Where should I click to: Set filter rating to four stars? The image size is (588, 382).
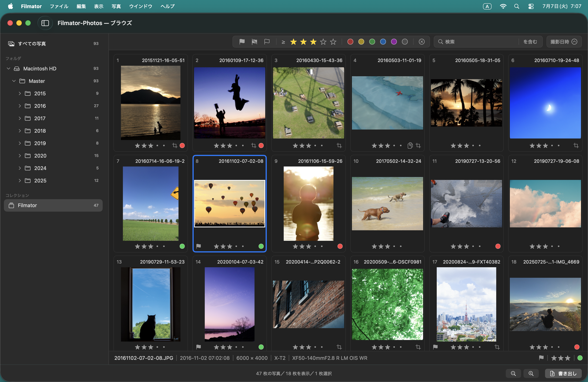pos(323,41)
